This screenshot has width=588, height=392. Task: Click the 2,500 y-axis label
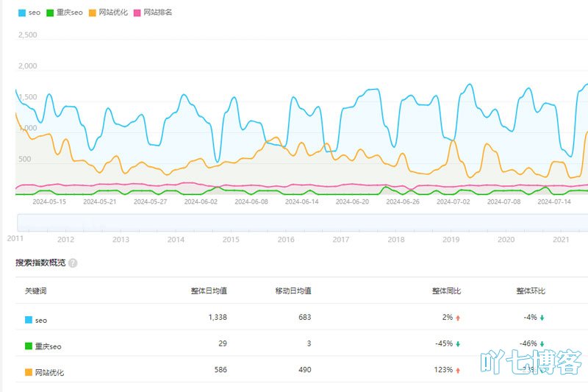tap(28, 35)
